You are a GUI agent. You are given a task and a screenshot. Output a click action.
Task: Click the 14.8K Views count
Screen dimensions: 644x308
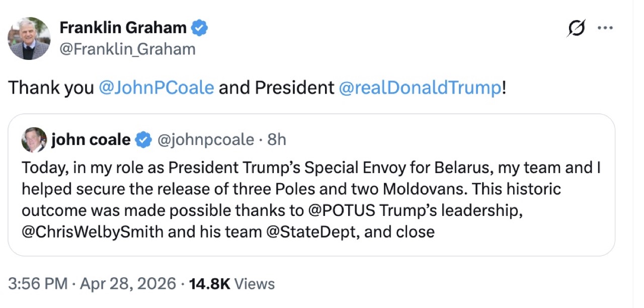231,284
